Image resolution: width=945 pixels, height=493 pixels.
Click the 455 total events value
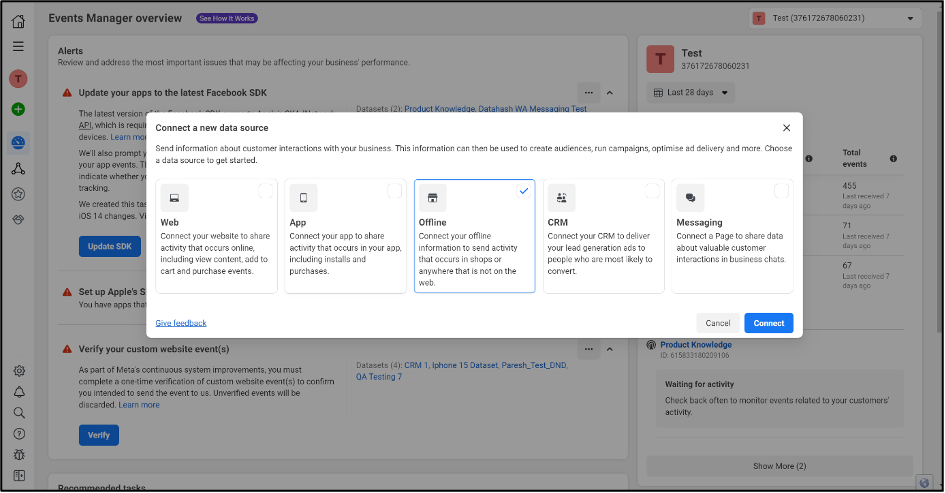tap(849, 186)
